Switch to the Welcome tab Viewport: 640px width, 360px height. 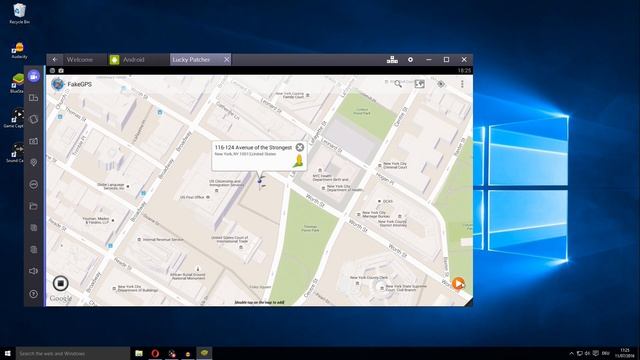pyautogui.click(x=80, y=60)
